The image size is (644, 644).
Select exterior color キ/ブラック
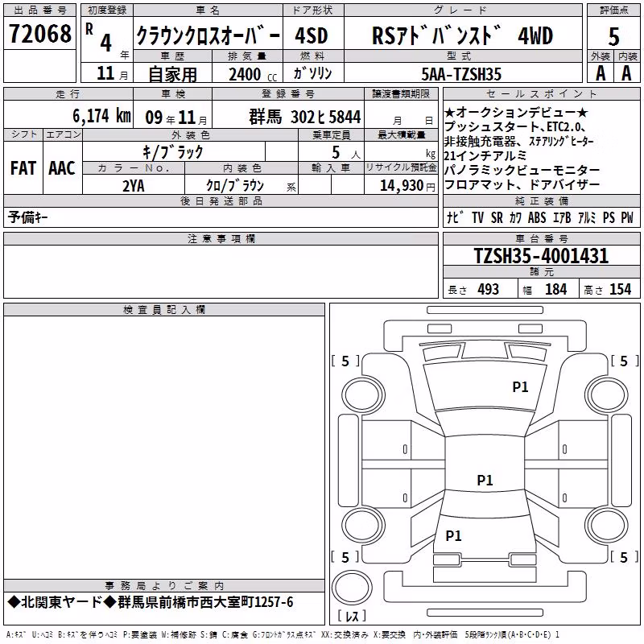[173, 152]
